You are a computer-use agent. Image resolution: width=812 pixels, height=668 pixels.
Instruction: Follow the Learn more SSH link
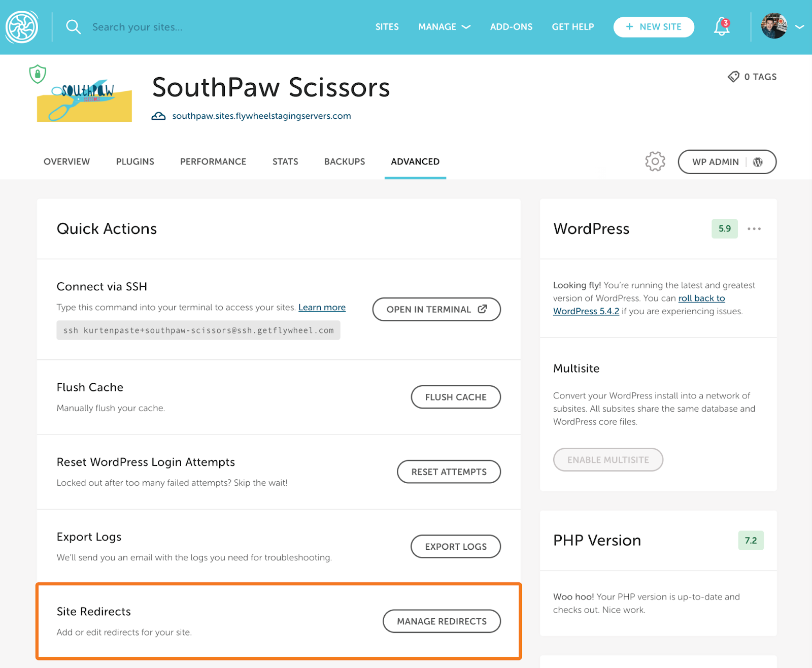point(322,307)
